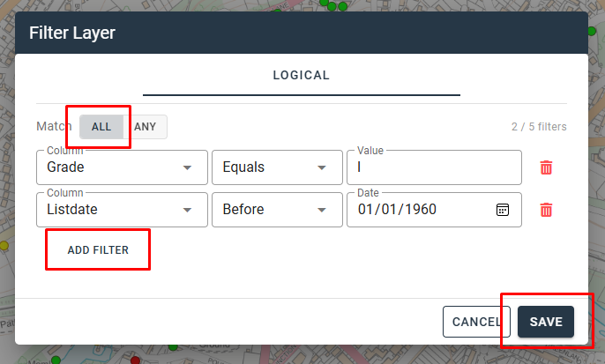The height and width of the screenshot is (364, 605).
Task: Click the Date field showing 01/01/1960
Action: coord(415,210)
